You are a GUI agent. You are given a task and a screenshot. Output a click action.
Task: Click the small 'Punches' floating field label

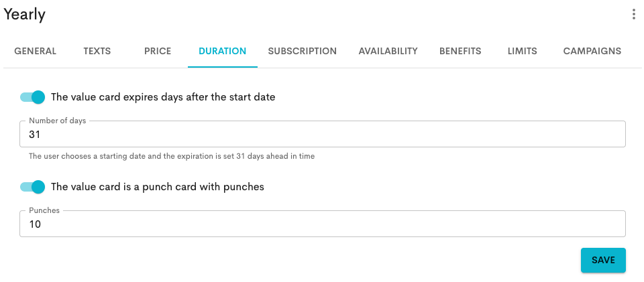coord(44,210)
